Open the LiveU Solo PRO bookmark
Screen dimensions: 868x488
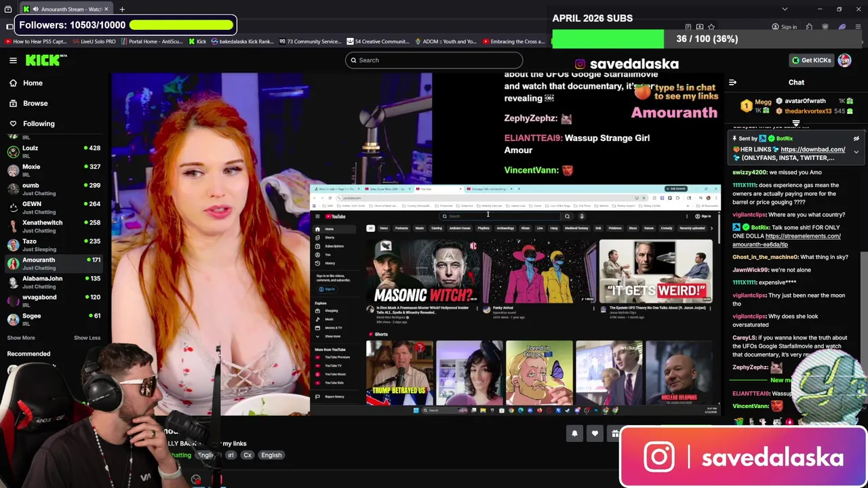(x=94, y=41)
